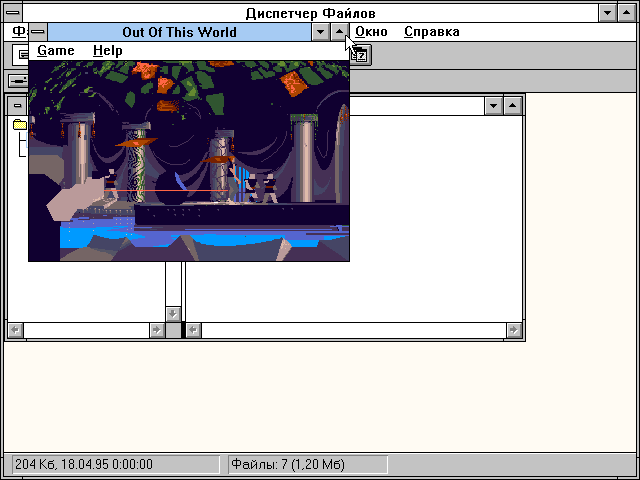This screenshot has width=640, height=480.
Task: Click status text '204 Кб, 18.04.95 0:00:00'
Action: (84, 464)
